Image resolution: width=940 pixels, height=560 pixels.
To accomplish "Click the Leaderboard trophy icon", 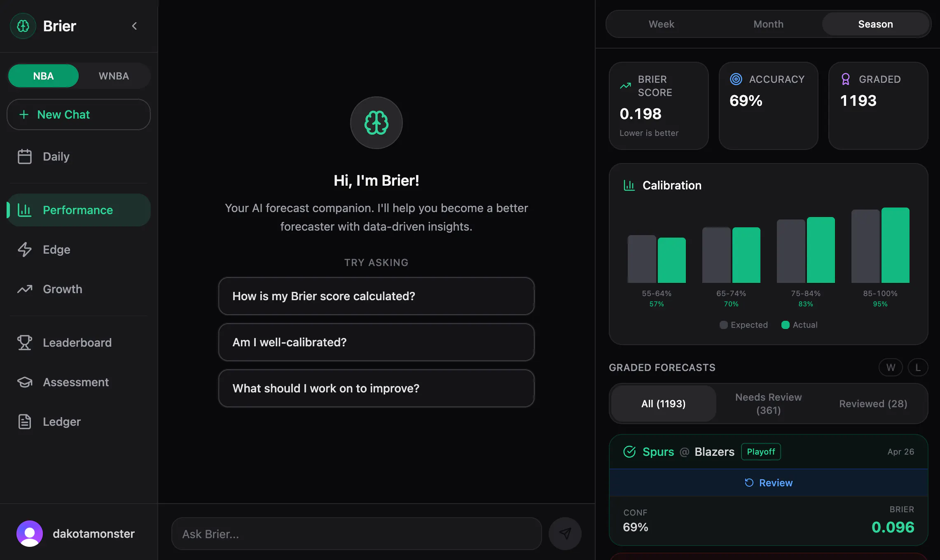I will 25,343.
